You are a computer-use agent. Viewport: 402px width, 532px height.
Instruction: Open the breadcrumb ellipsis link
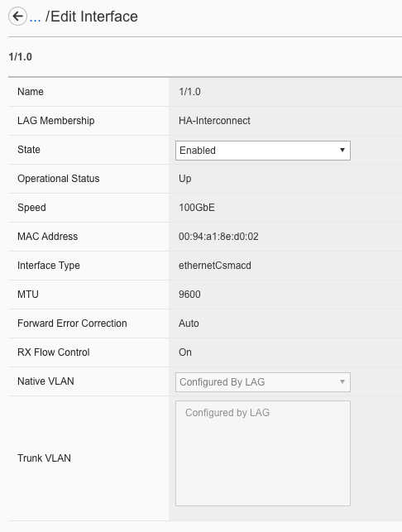pyautogui.click(x=36, y=17)
